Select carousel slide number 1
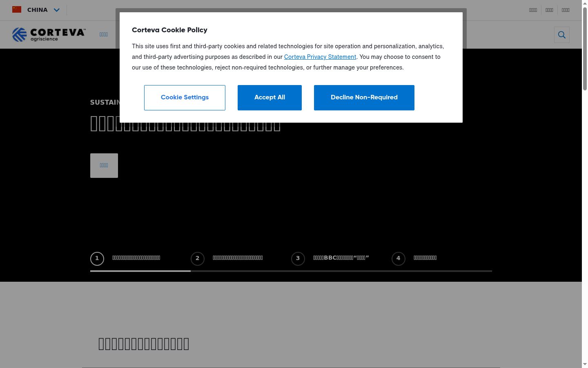 pyautogui.click(x=97, y=258)
